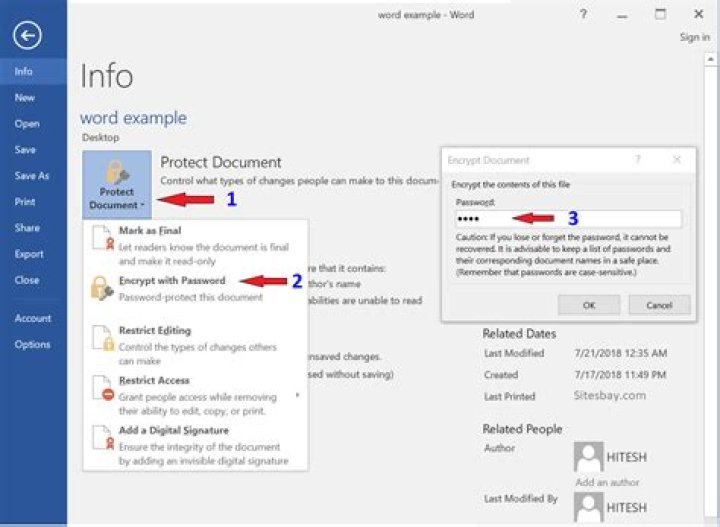Click help icon in Encrypt Document dialog

pos(637,160)
